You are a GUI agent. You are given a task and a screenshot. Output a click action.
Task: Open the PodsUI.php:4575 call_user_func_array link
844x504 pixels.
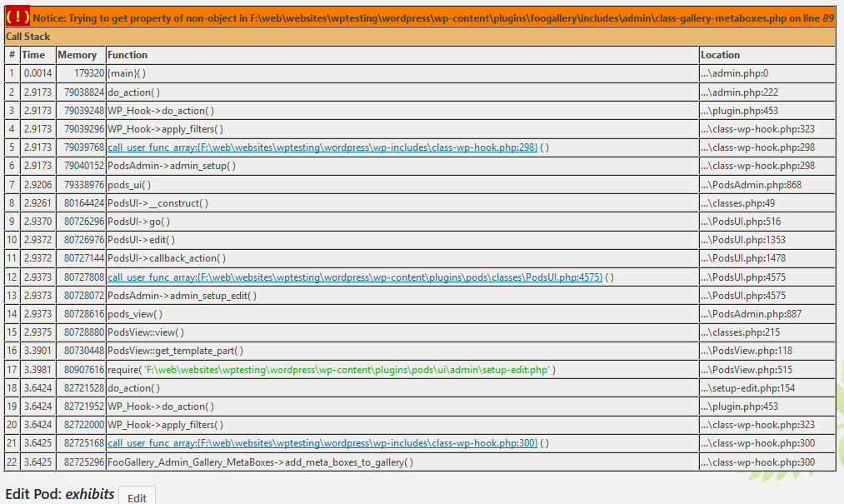tap(355, 277)
